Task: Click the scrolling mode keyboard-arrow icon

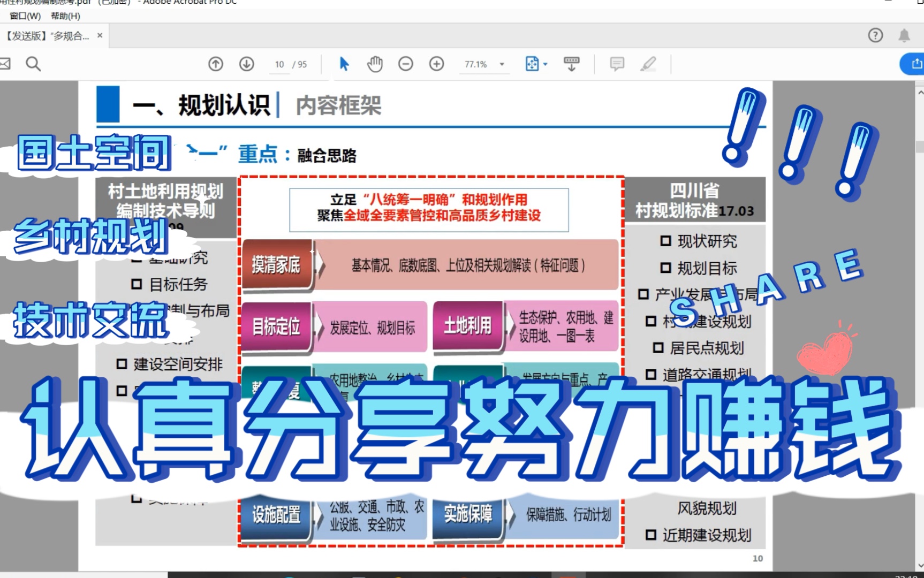Action: [x=572, y=64]
